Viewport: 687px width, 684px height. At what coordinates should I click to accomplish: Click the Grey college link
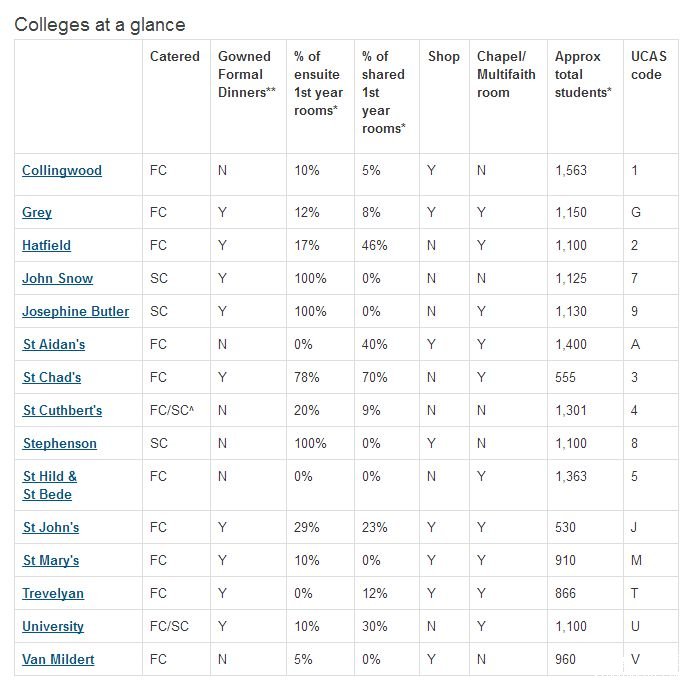pos(37,212)
